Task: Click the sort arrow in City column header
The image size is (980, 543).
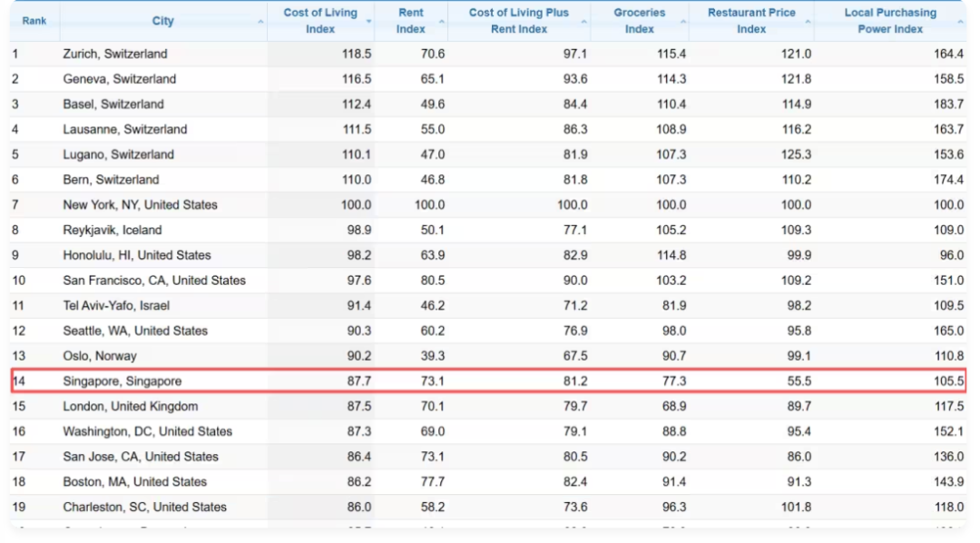Action: pyautogui.click(x=260, y=22)
